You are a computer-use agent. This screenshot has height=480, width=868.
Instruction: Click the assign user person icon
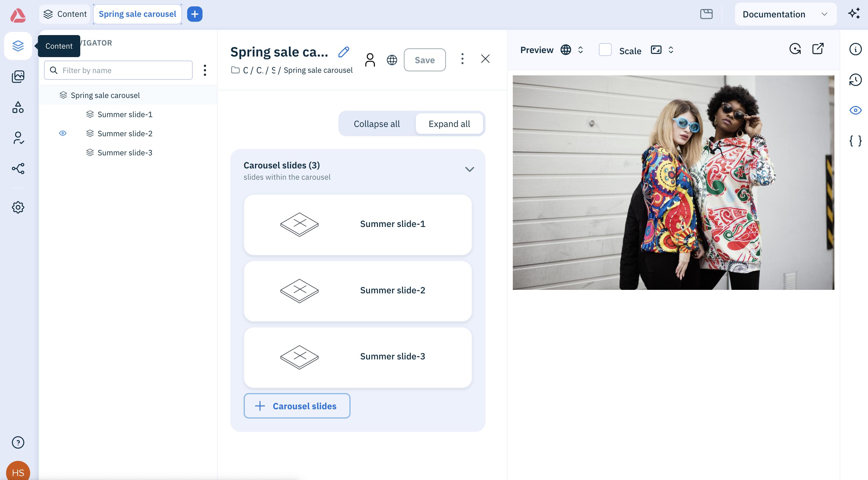[x=370, y=60]
